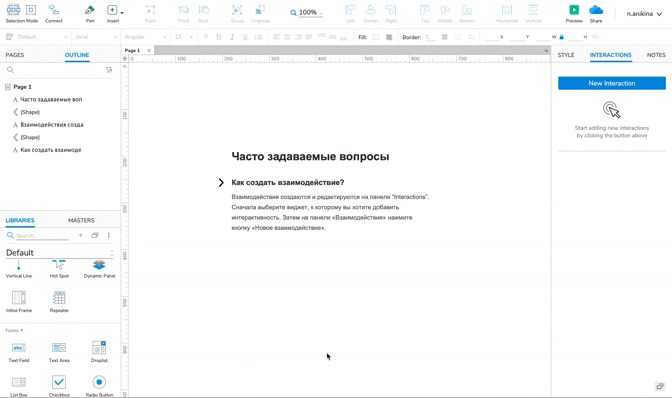The image size is (672, 398).
Task: Activate the Connect tool
Action: [54, 10]
